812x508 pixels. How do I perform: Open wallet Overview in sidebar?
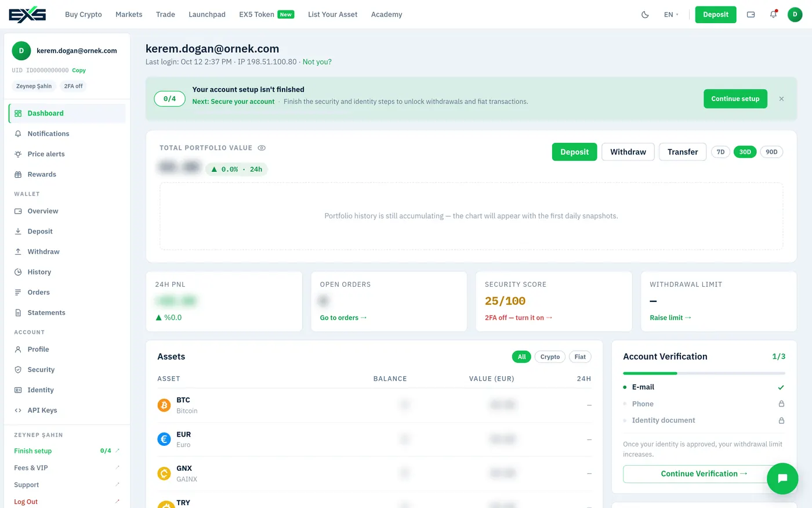(x=67, y=211)
